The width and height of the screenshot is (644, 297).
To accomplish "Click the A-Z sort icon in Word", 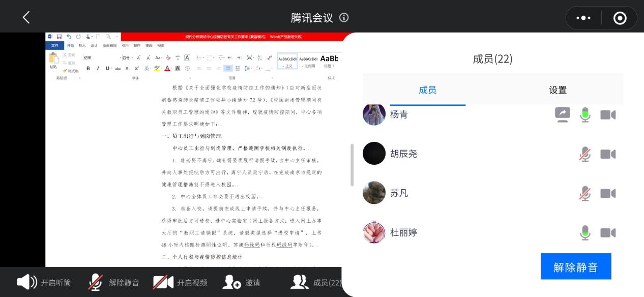I will (x=259, y=57).
